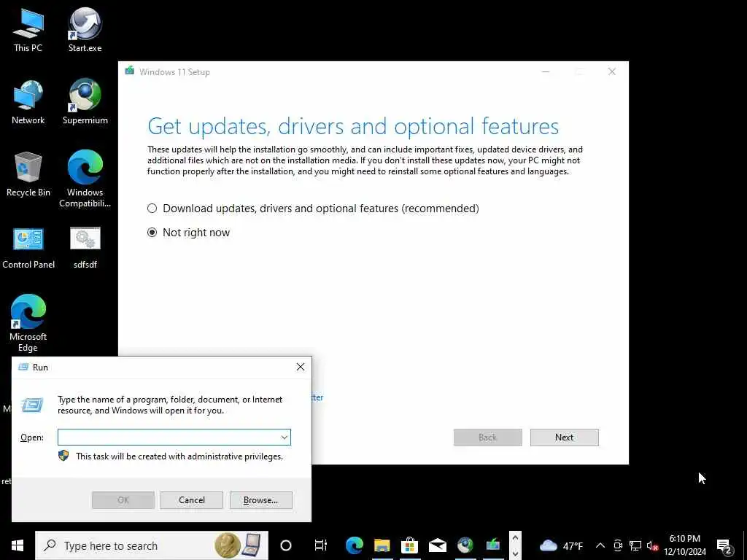747x560 pixels.
Task: Close the Windows 11 Setup window
Action: click(x=612, y=71)
